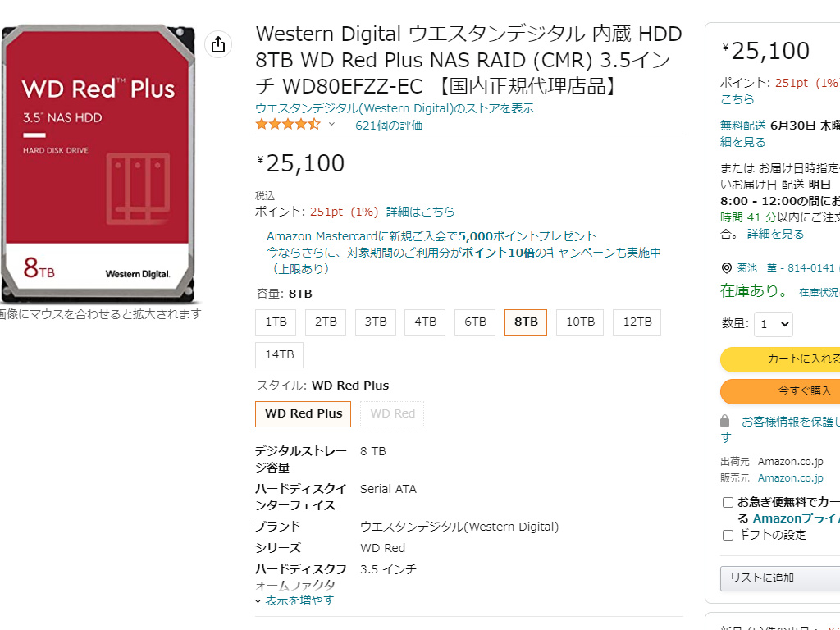
Task: Select the 14TB capacity option
Action: tap(280, 355)
